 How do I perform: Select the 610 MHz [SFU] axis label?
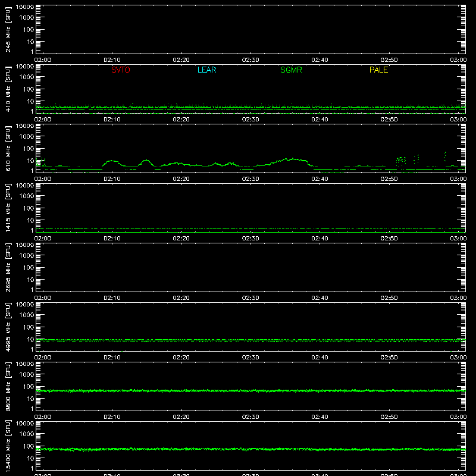coord(8,148)
